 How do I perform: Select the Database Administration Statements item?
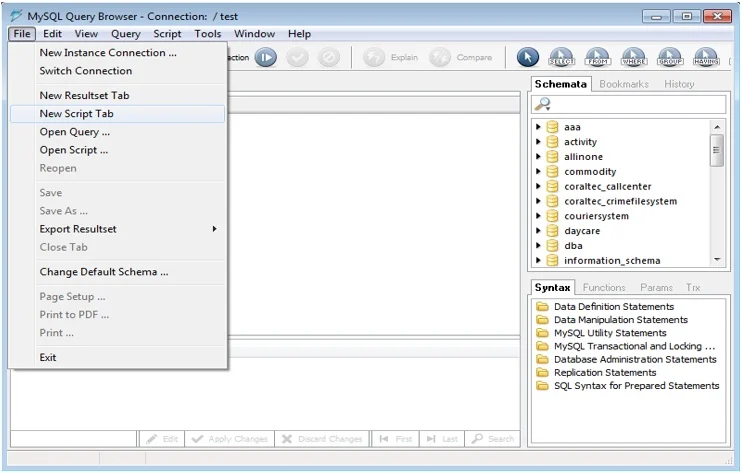[x=635, y=359]
